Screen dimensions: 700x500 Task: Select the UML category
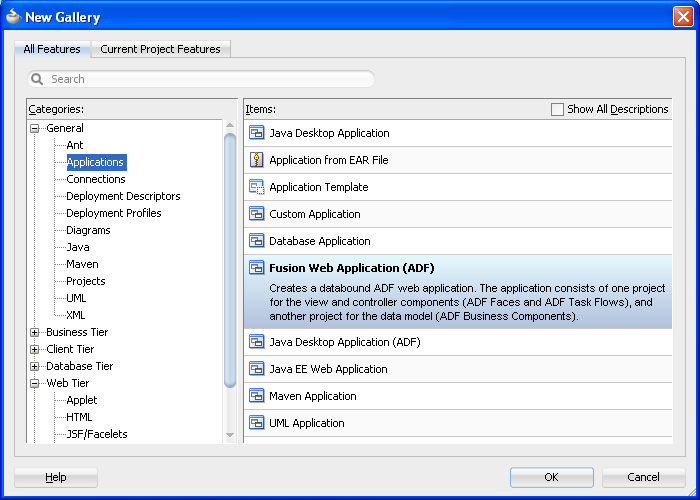76,298
